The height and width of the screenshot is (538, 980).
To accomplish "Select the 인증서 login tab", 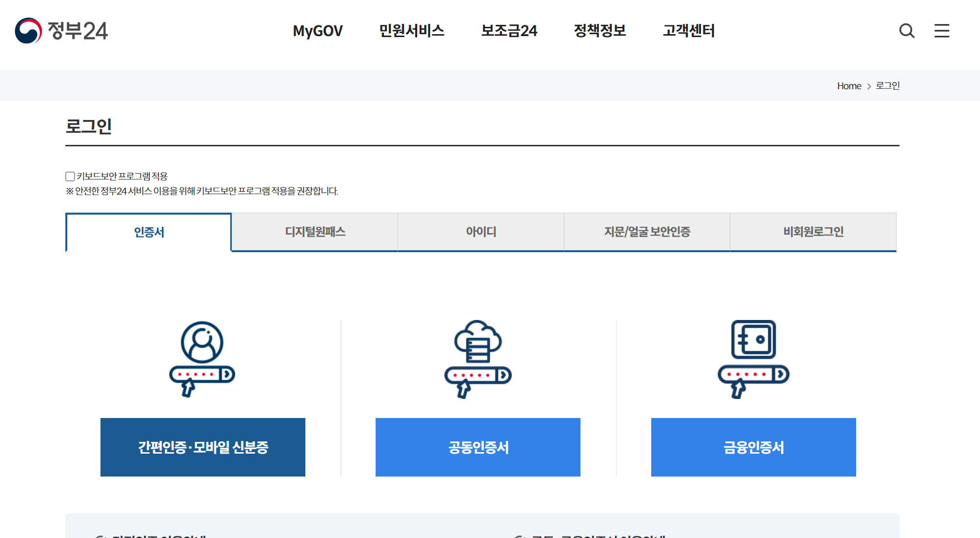I will pyautogui.click(x=149, y=232).
